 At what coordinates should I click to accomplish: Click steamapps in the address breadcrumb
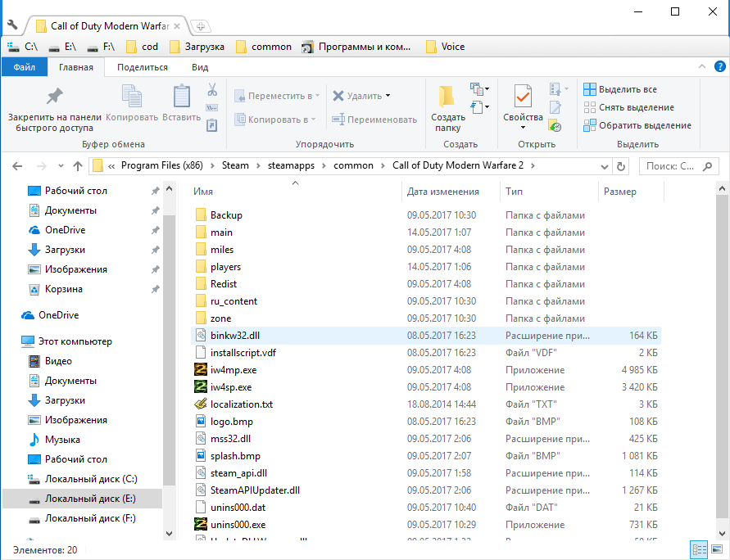(x=291, y=165)
